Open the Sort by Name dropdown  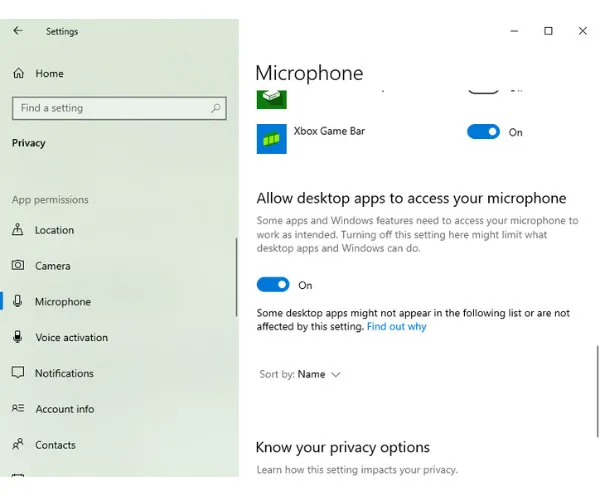(x=311, y=374)
